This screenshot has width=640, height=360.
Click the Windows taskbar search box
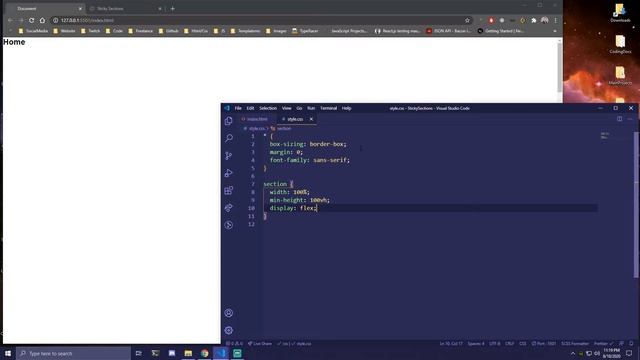[x=73, y=353]
